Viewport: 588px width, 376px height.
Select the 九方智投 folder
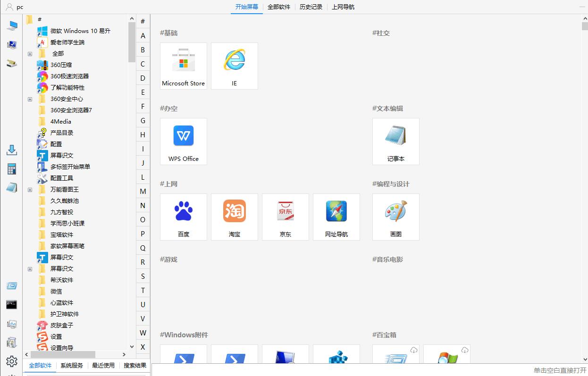click(x=62, y=212)
